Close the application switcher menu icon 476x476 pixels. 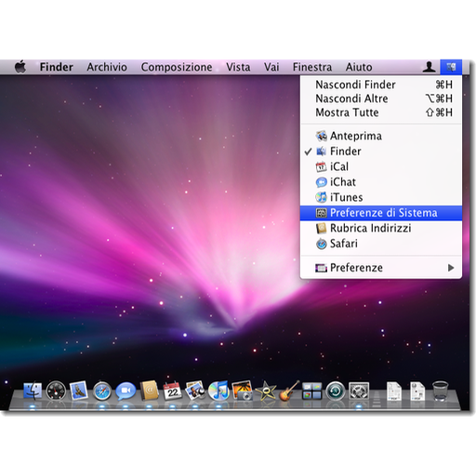click(x=451, y=67)
